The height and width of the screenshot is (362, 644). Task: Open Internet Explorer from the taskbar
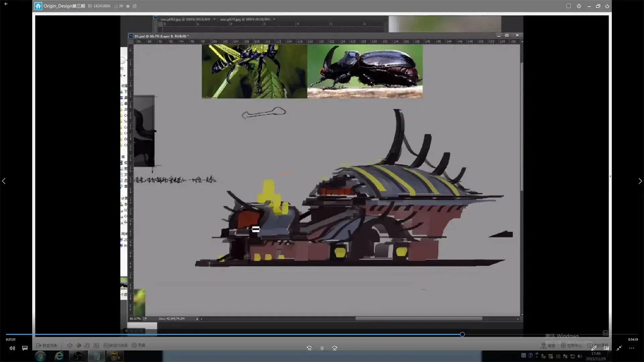[59, 356]
